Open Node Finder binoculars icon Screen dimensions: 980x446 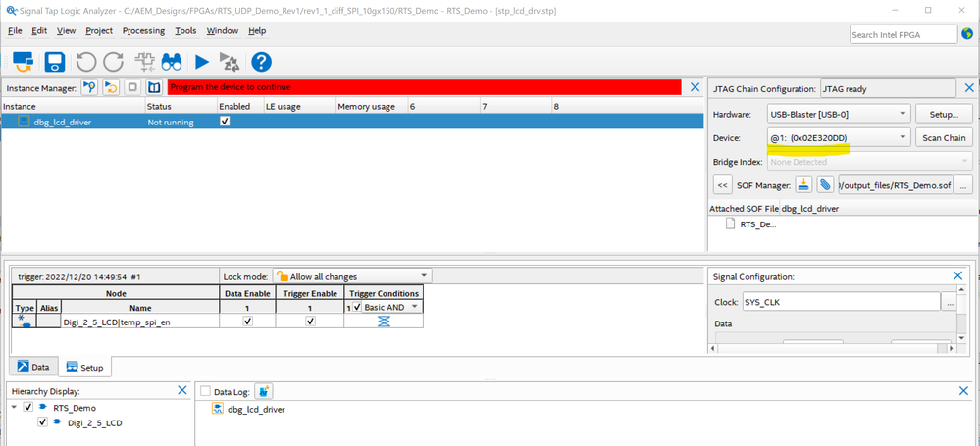point(171,61)
